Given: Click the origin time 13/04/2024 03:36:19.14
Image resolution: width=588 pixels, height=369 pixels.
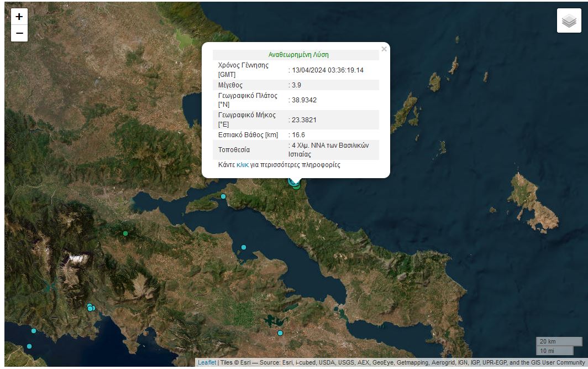Looking at the screenshot, I should [327, 70].
